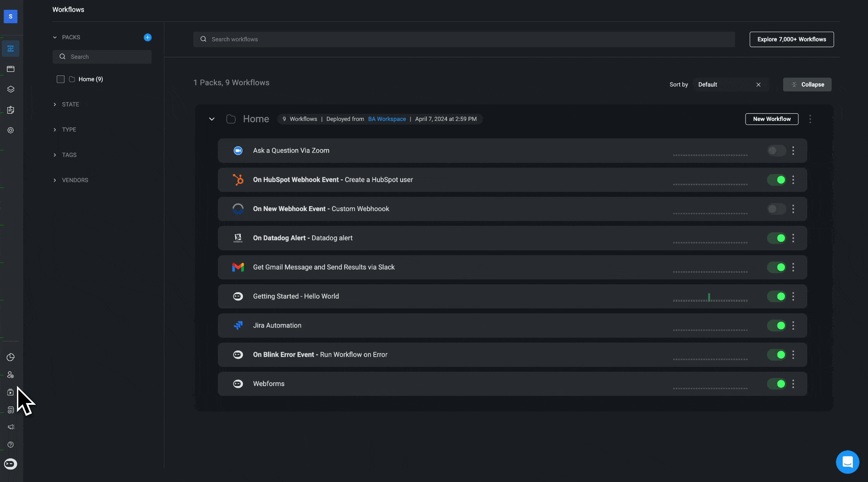Open the Webforms workflow row
Screen dimensions: 868x482
(x=269, y=384)
